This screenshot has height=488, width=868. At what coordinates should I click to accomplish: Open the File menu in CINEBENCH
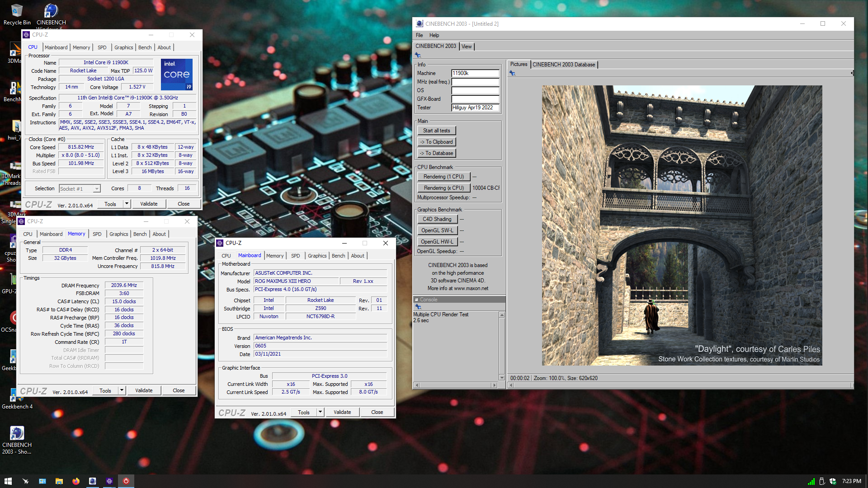click(x=419, y=35)
